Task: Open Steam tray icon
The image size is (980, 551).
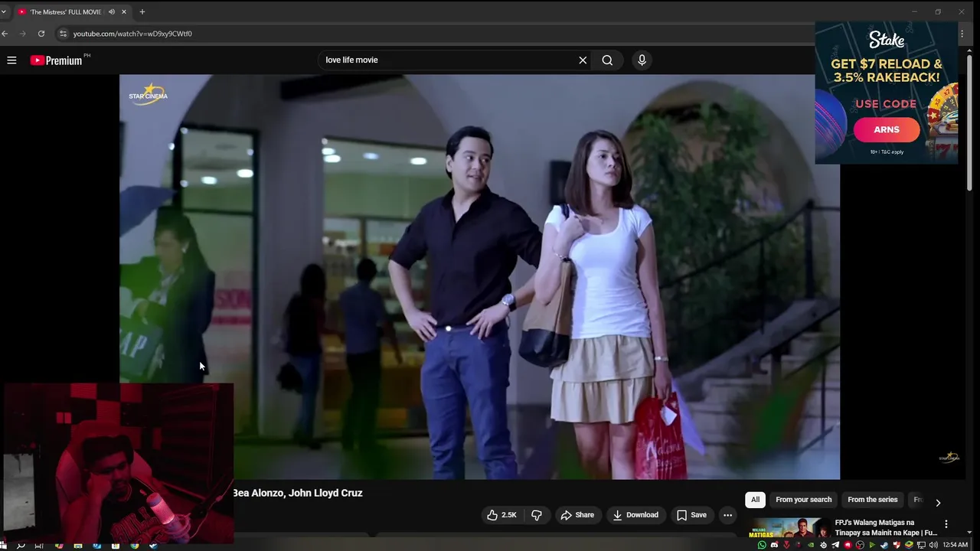Action: [884, 545]
